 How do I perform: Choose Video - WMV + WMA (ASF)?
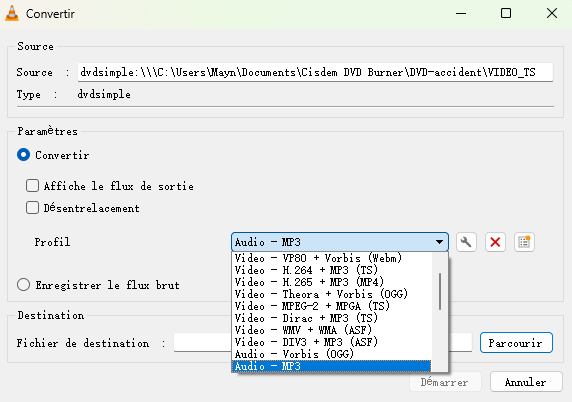[331, 330]
